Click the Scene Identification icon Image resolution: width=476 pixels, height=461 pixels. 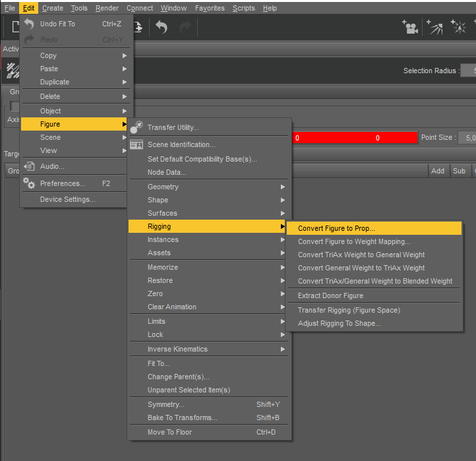click(x=136, y=144)
